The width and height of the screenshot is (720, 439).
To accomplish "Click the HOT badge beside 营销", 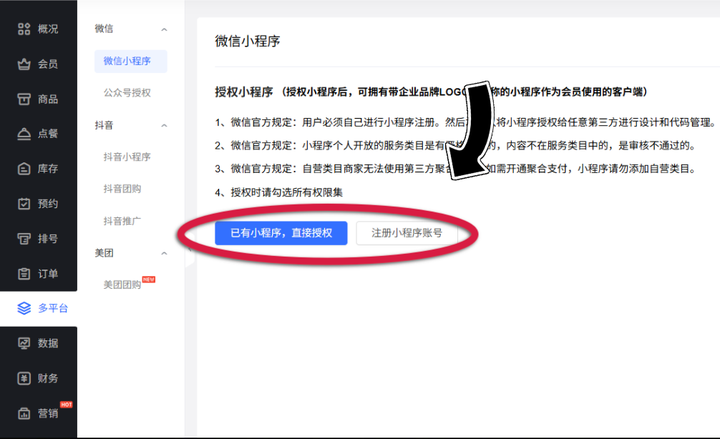I will [66, 405].
